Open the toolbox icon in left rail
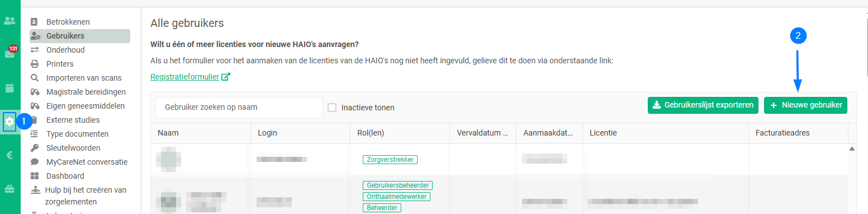This screenshot has height=214, width=868. coord(10,189)
